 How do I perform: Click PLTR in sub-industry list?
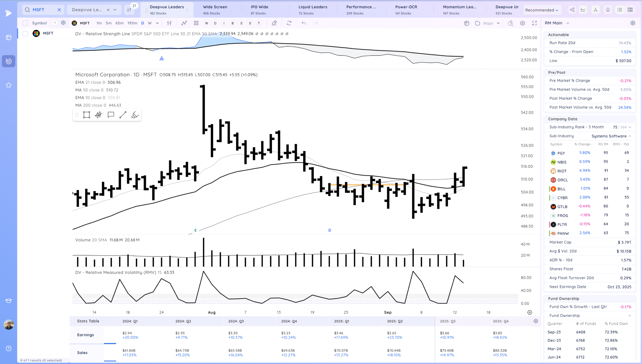point(562,224)
